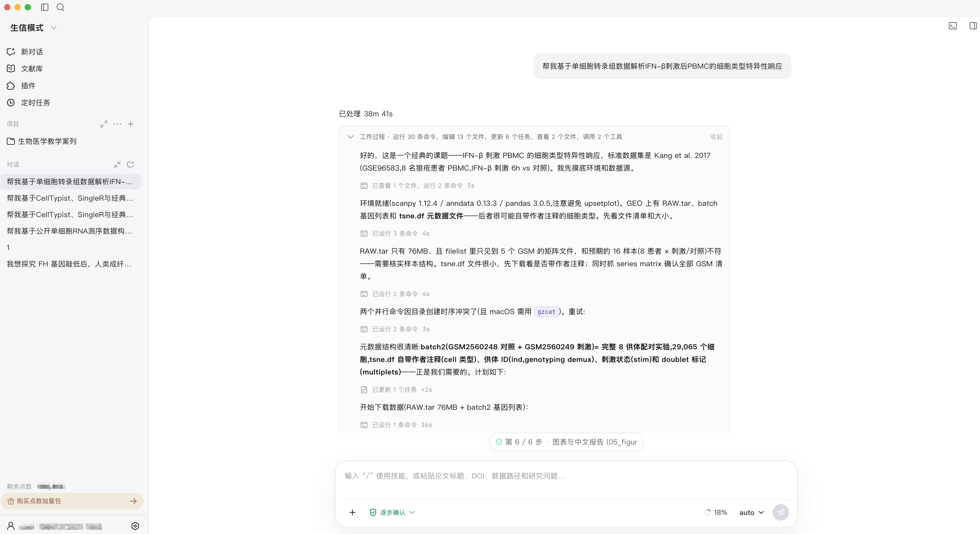The image size is (980, 534).
Task: Click the gzcat code tag
Action: tap(546, 312)
